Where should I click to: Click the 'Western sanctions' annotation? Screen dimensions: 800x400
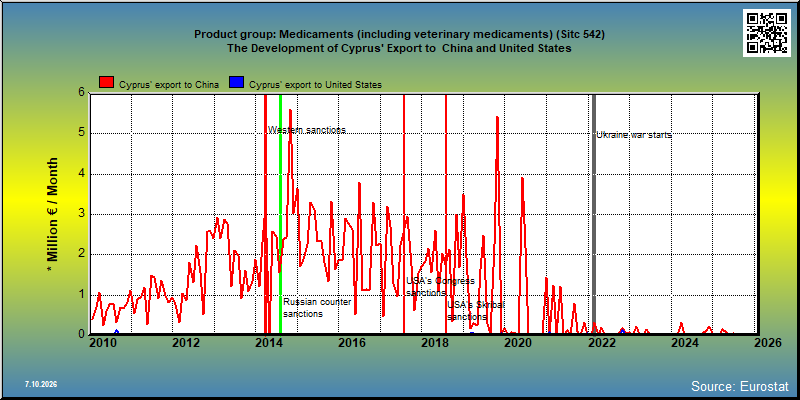tap(307, 130)
